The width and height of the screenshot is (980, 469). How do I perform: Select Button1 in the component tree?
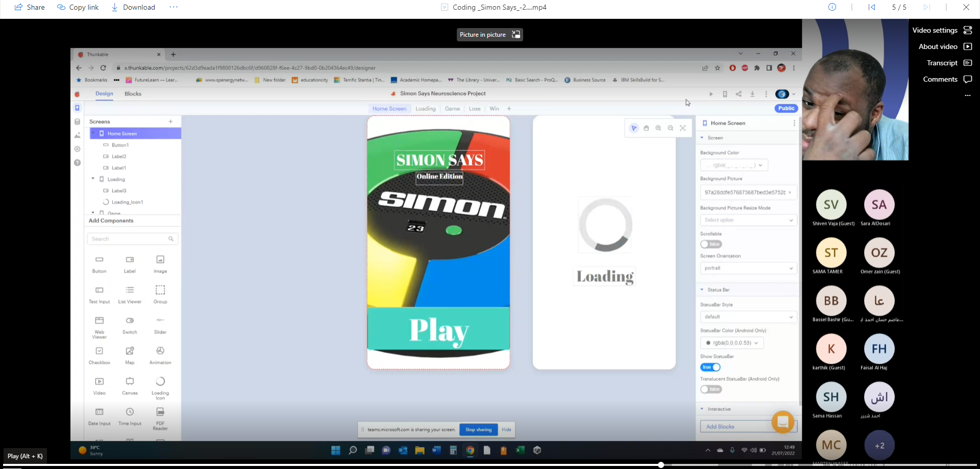click(x=120, y=145)
